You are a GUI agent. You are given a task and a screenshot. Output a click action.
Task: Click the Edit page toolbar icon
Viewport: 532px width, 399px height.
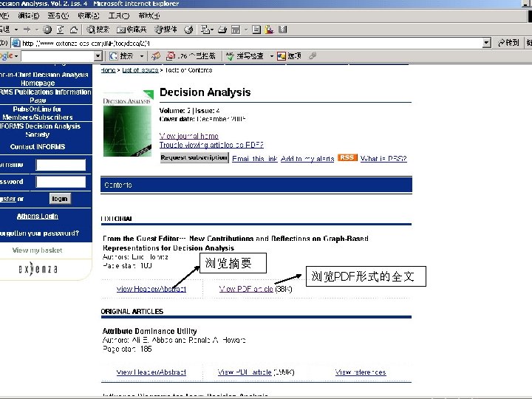click(x=236, y=30)
